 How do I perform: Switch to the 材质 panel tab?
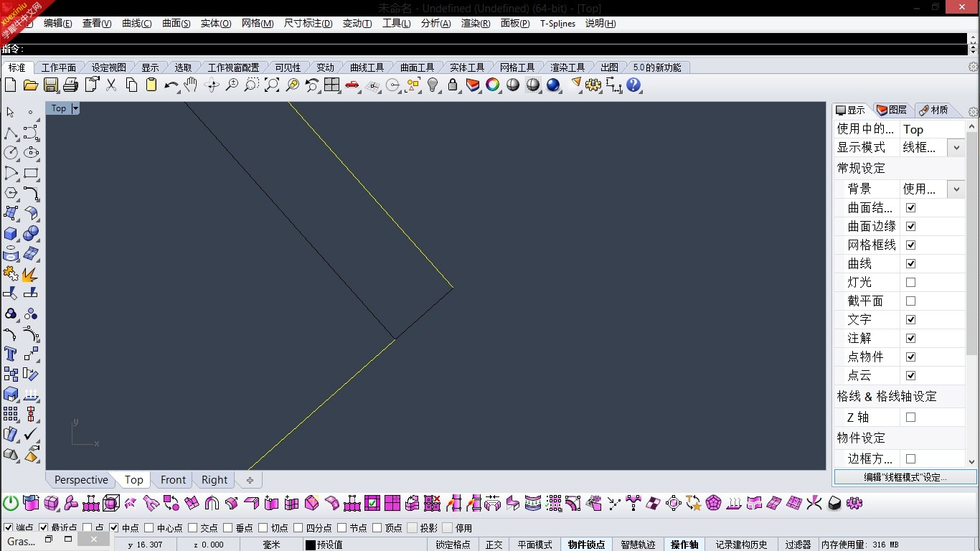click(933, 110)
